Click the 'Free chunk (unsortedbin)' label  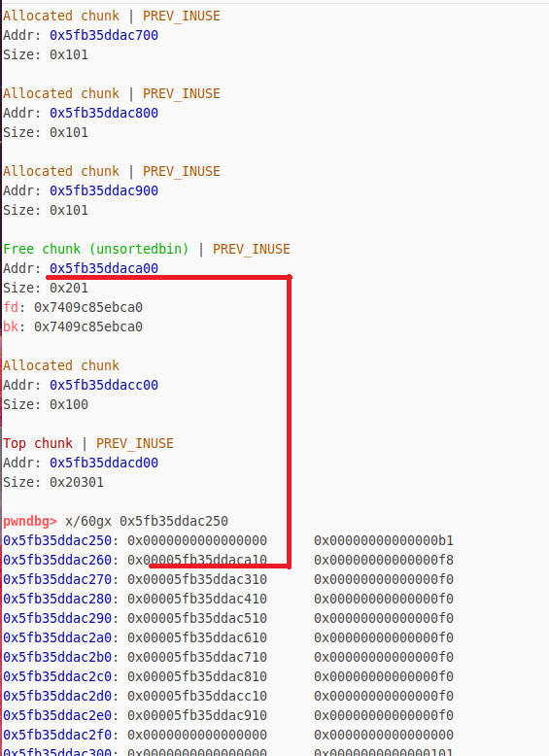96,249
